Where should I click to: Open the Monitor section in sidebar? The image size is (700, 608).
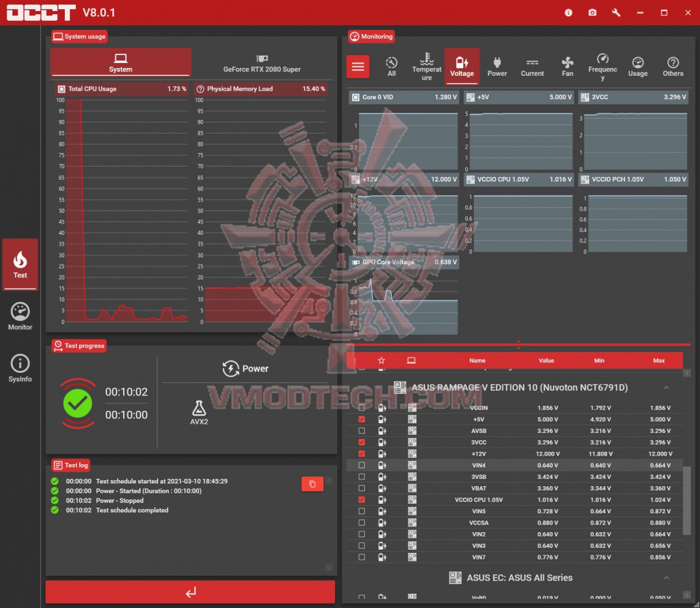tap(20, 316)
